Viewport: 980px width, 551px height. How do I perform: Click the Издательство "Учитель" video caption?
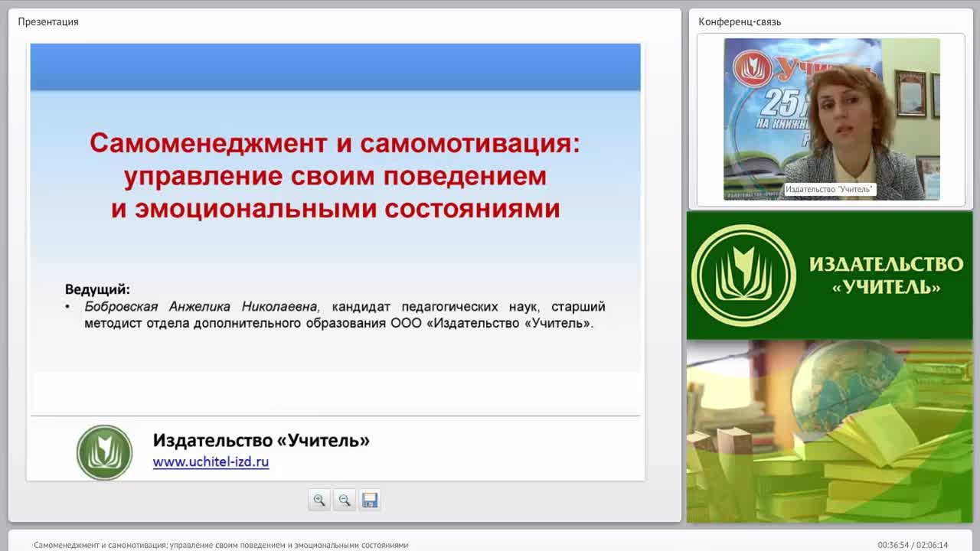click(830, 189)
